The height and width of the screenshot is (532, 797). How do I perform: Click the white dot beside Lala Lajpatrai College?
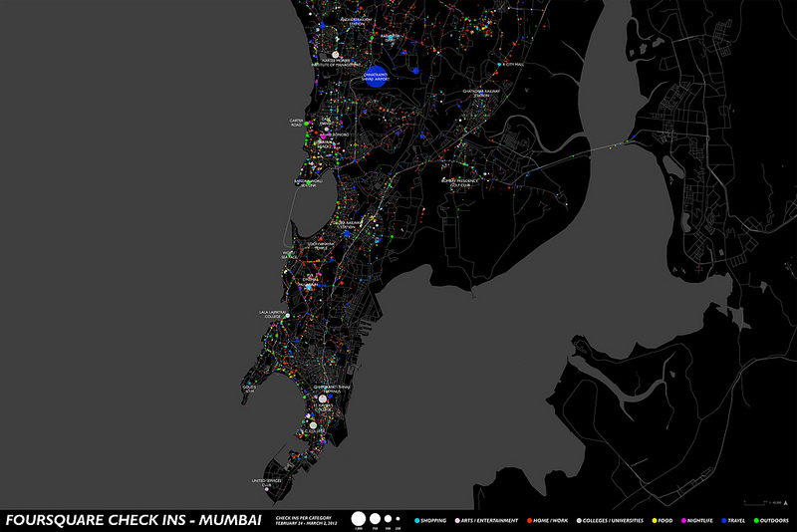(288, 316)
